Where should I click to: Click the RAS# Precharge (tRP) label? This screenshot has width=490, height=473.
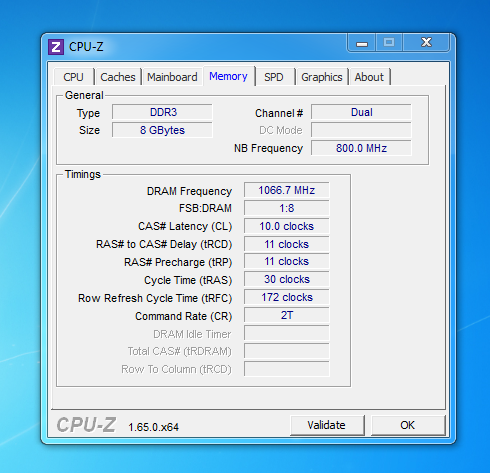[178, 262]
